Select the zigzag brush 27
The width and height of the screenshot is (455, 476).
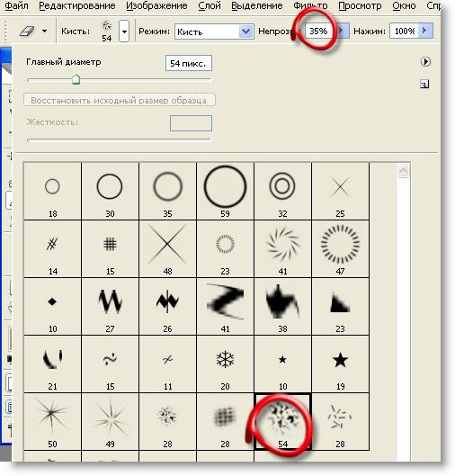tap(110, 307)
